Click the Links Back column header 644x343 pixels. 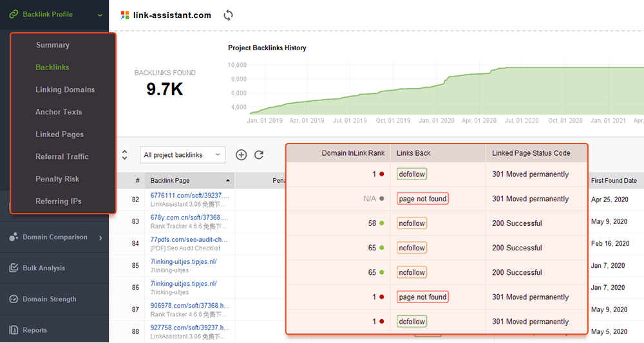[x=413, y=153]
